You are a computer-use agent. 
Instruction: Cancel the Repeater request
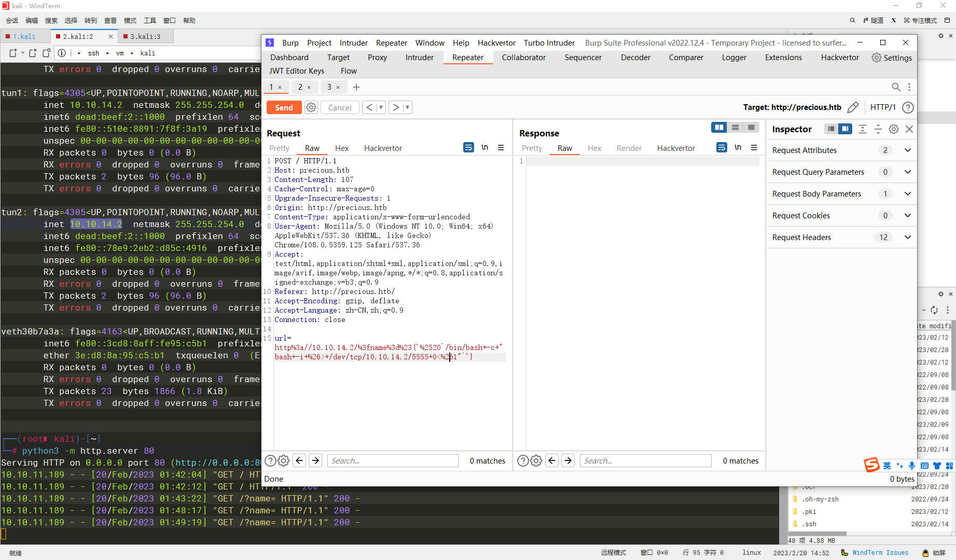pos(340,107)
